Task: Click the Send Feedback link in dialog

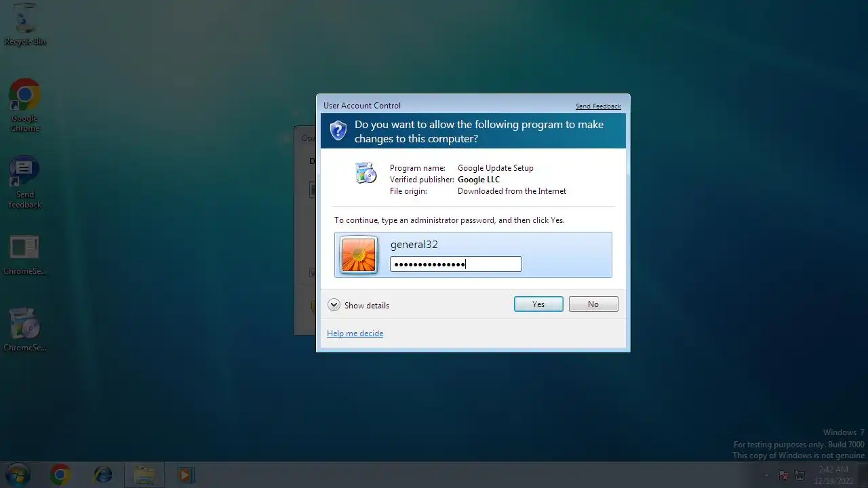Action: click(x=598, y=106)
